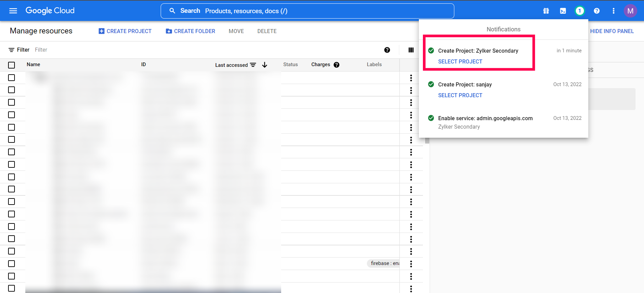The height and width of the screenshot is (293, 644).
Task: Click the Manage resources page title
Action: pos(41,31)
